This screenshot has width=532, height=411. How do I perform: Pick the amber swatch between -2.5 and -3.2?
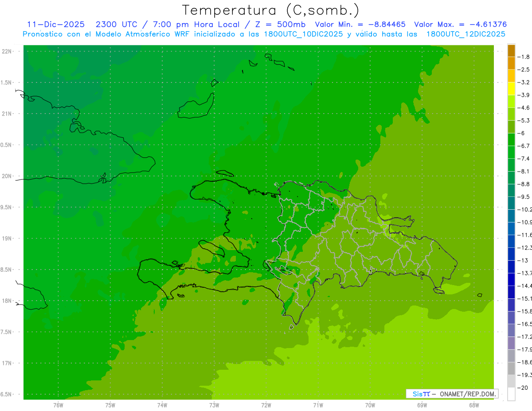click(511, 76)
